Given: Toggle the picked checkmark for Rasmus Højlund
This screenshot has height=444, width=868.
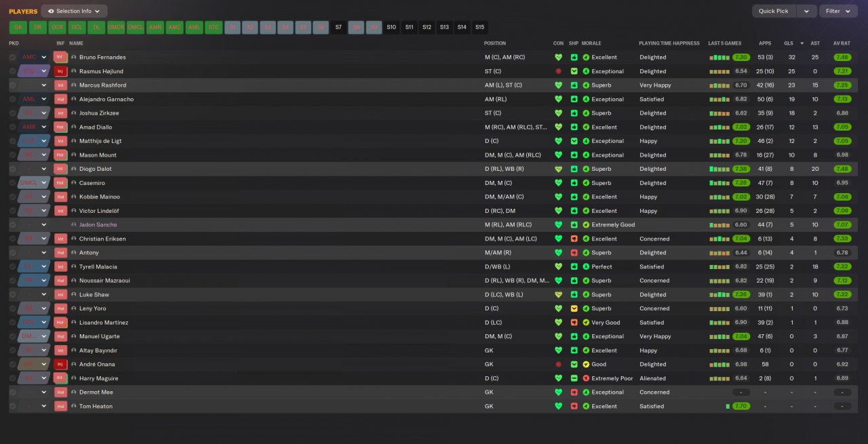Looking at the screenshot, I should tap(12, 71).
